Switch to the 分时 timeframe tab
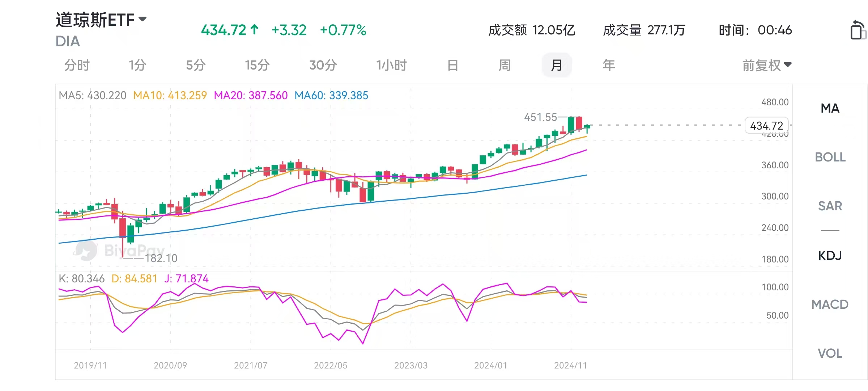868x391 pixels. pyautogui.click(x=77, y=66)
